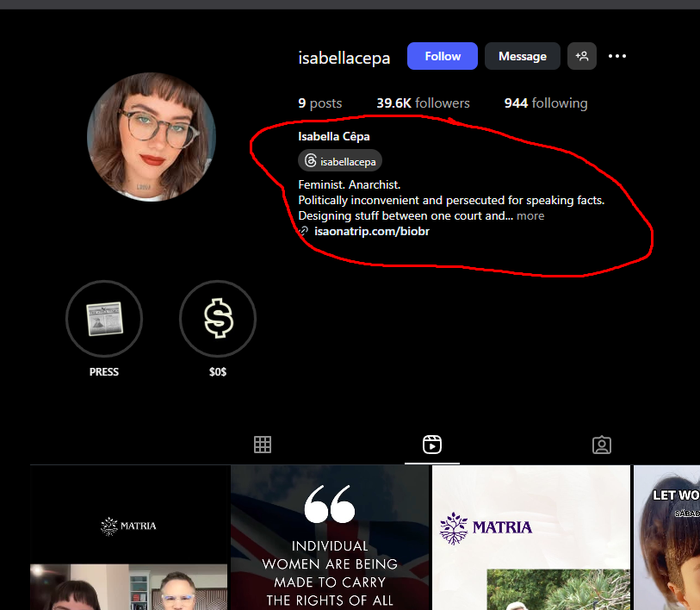Open the 39.6K followers list
The width and height of the screenshot is (700, 610).
[x=423, y=103]
